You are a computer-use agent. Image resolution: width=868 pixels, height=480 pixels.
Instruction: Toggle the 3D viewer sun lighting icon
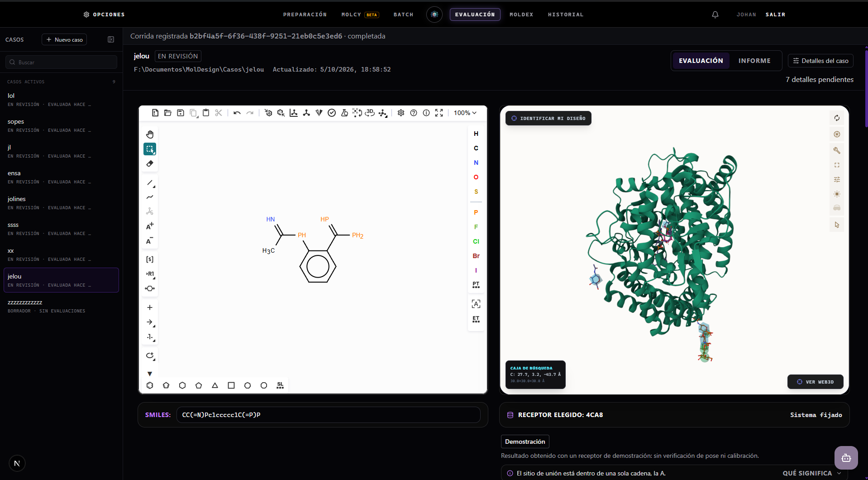coord(837,194)
